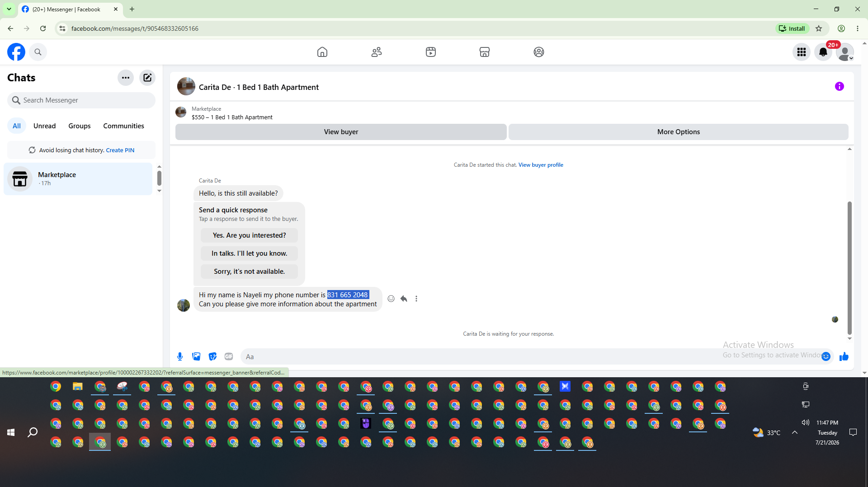Viewport: 868px width, 487px height.
Task: Open the Friends icon in top navigation
Action: 377,52
